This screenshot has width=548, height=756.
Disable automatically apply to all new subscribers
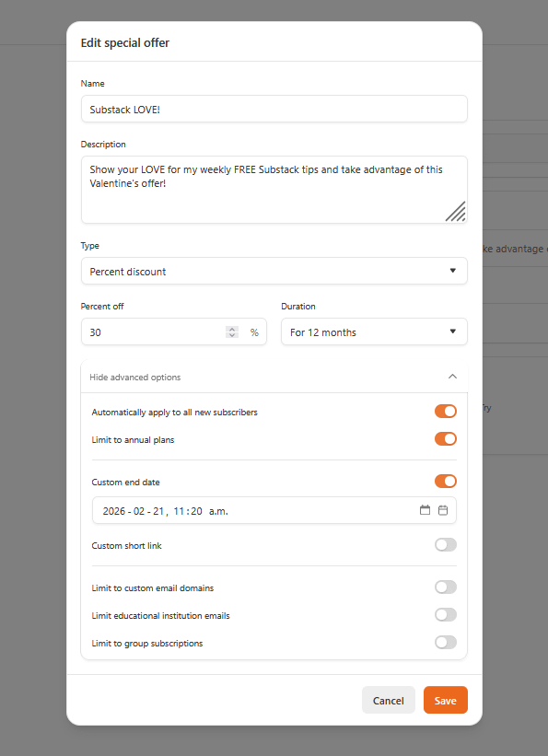(445, 412)
